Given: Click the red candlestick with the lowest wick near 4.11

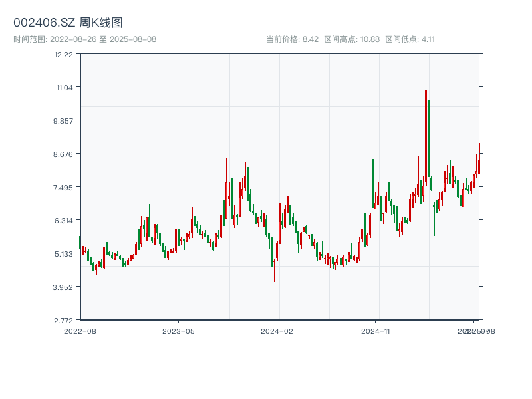Looking at the screenshot, I should point(275,271).
